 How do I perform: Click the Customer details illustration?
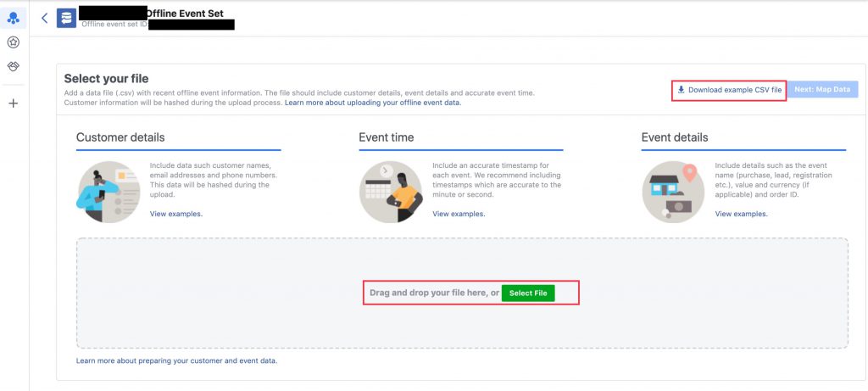[108, 187]
